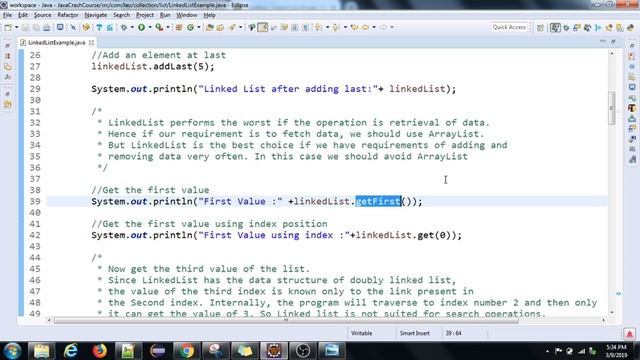Open Google Chrome from the taskbar
Viewport: 640px width, 360px height.
pos(186,351)
